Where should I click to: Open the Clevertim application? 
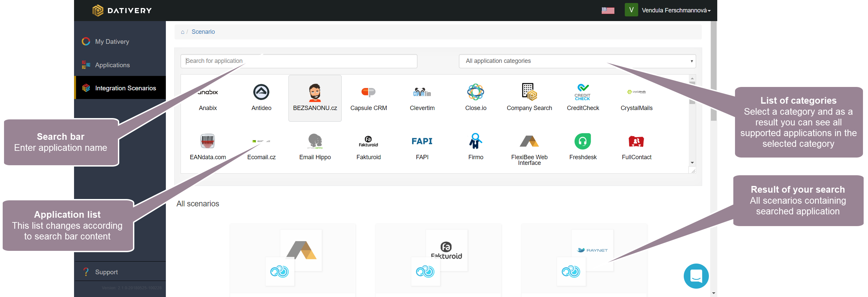click(x=422, y=98)
